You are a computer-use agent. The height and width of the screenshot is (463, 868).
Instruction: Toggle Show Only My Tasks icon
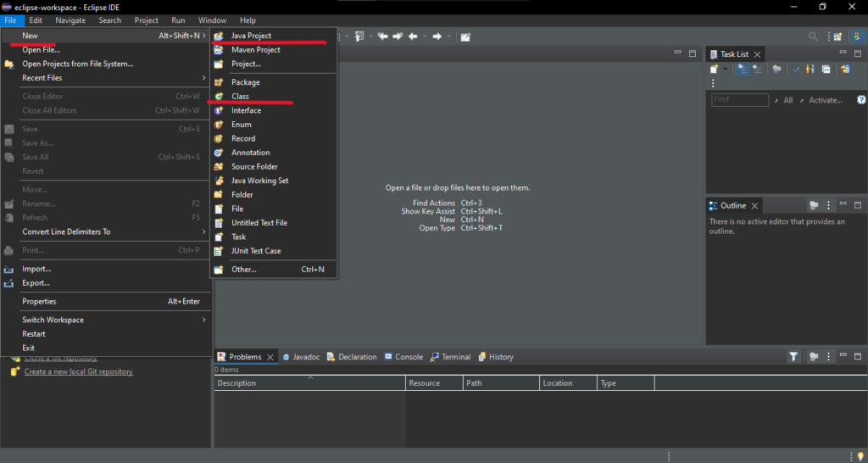click(x=810, y=69)
